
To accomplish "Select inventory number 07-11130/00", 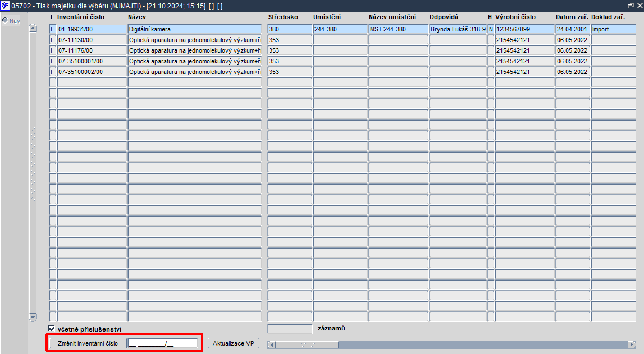I will pos(92,40).
